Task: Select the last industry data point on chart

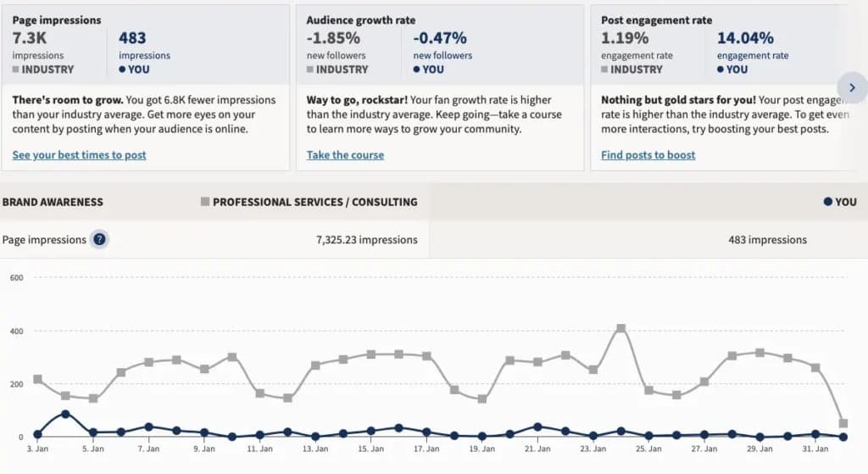Action: click(x=843, y=424)
